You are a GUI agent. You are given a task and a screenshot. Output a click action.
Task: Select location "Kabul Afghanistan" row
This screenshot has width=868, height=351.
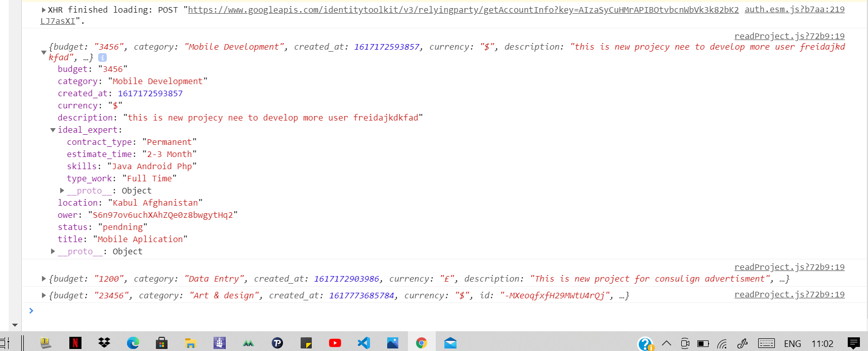click(130, 203)
